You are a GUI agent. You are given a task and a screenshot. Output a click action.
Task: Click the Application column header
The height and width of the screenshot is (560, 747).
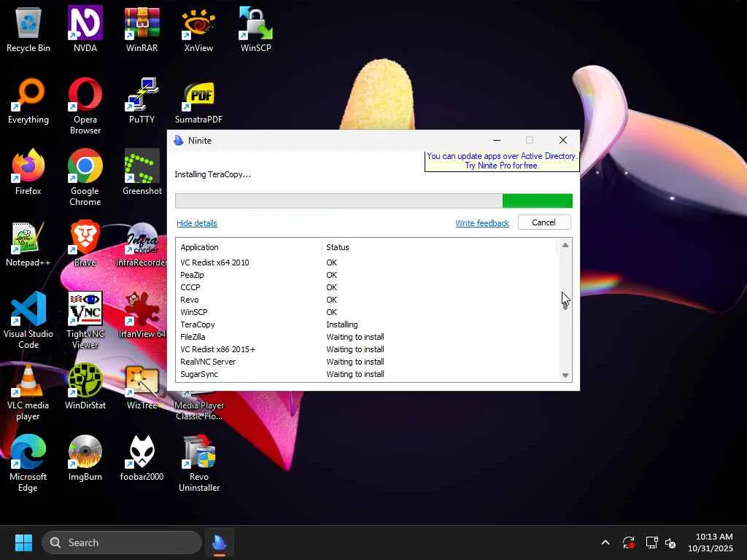tap(249, 247)
